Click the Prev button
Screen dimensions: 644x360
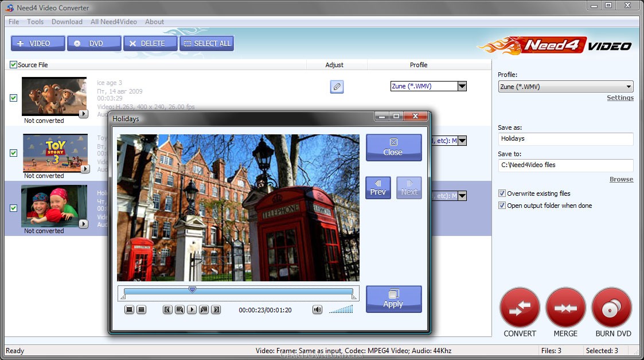[x=378, y=188]
